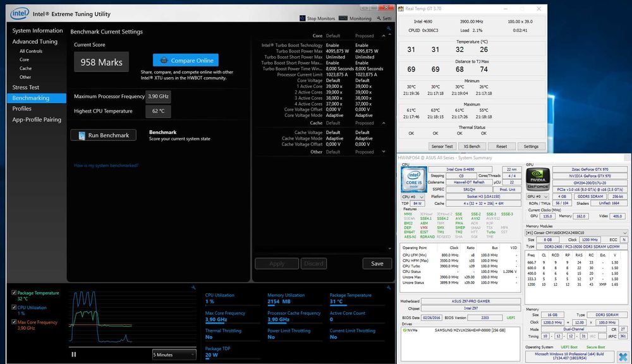Click wrench icon above monitoring readouts

pos(389,288)
